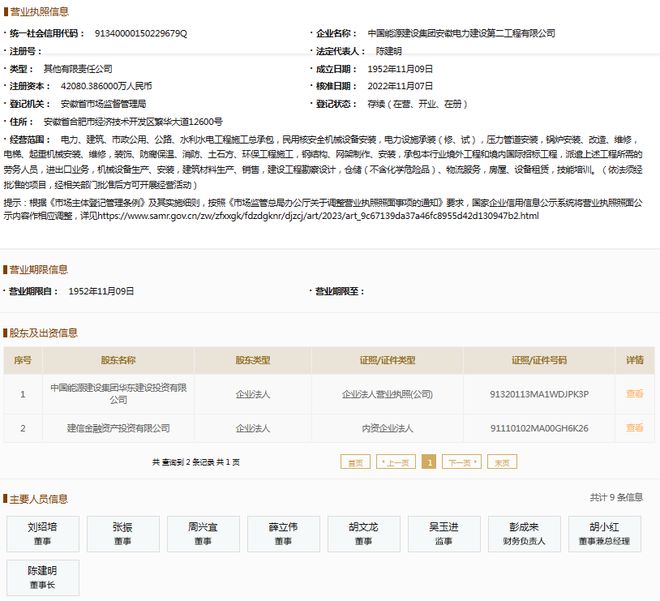Select company name 中国能源建设集团安徽电力建设第二工程有限公司
The height and width of the screenshot is (601, 660).
461,33
